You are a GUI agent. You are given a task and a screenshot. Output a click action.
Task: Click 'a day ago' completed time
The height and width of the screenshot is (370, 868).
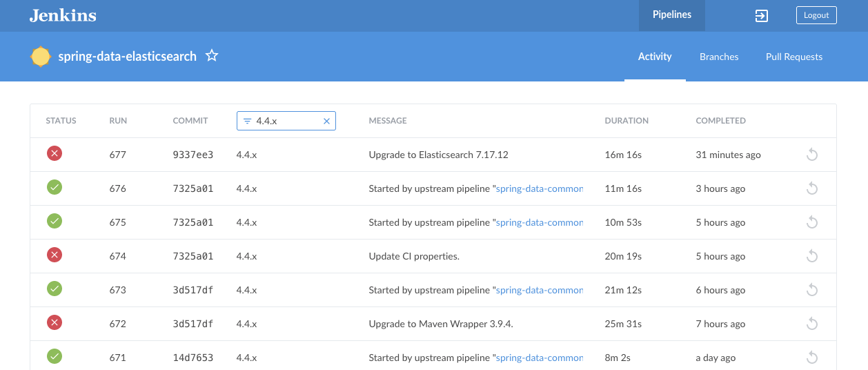coord(716,358)
